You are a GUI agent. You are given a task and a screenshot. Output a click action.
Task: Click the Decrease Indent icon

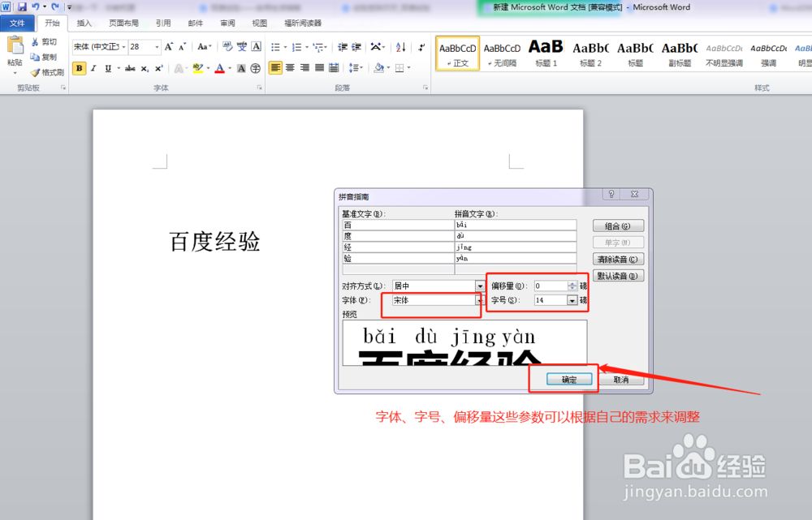coord(343,47)
